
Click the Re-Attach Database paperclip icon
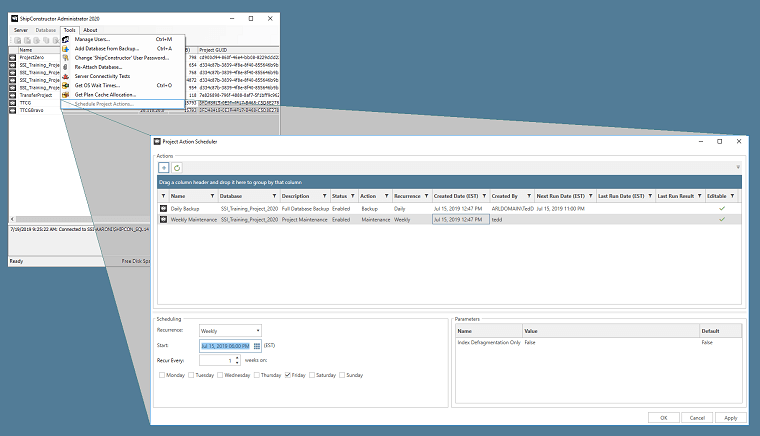[x=65, y=67]
